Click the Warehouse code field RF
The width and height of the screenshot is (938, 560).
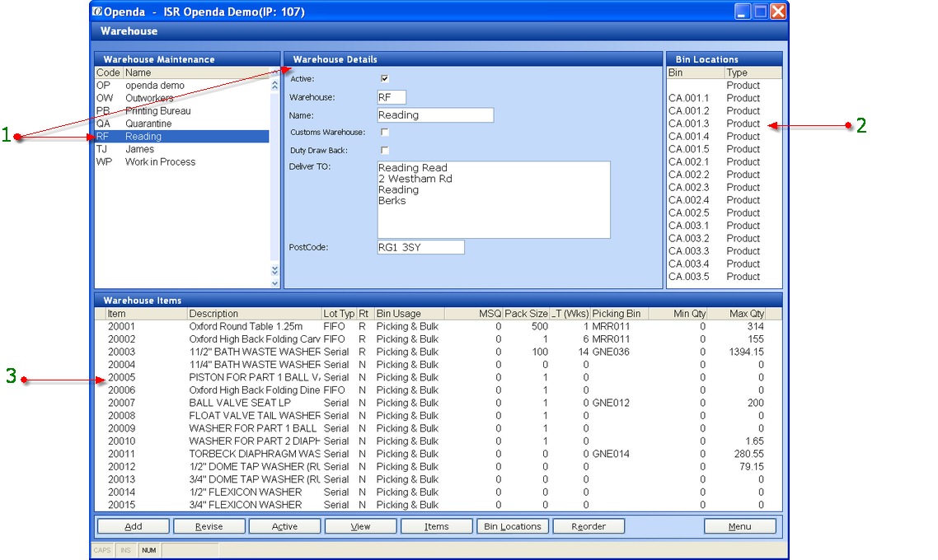point(392,97)
